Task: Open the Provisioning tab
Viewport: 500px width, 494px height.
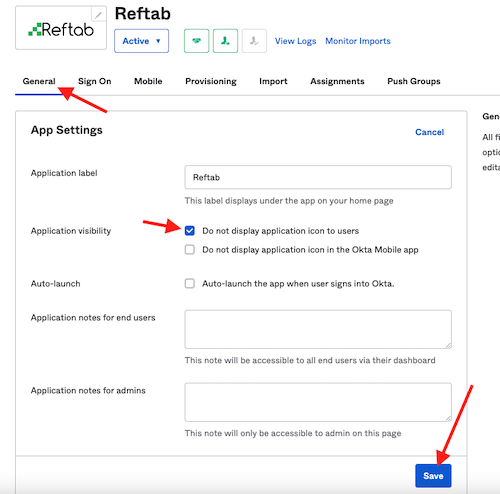Action: 211,81
